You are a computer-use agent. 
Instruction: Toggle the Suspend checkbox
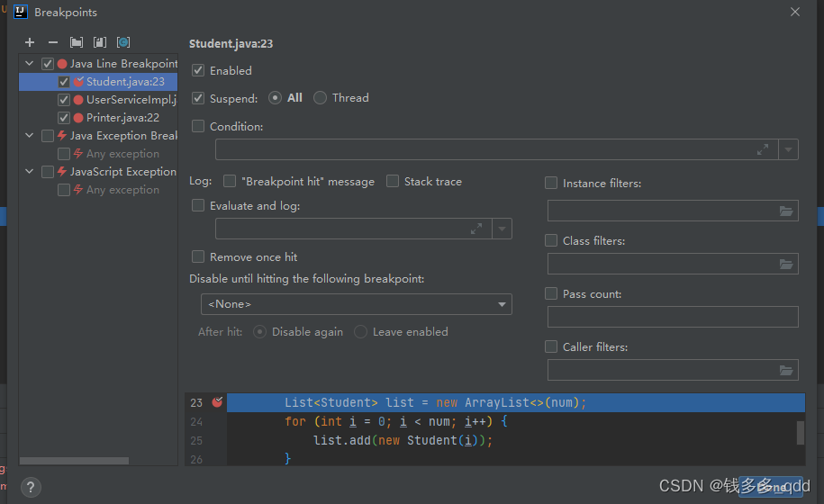click(198, 98)
